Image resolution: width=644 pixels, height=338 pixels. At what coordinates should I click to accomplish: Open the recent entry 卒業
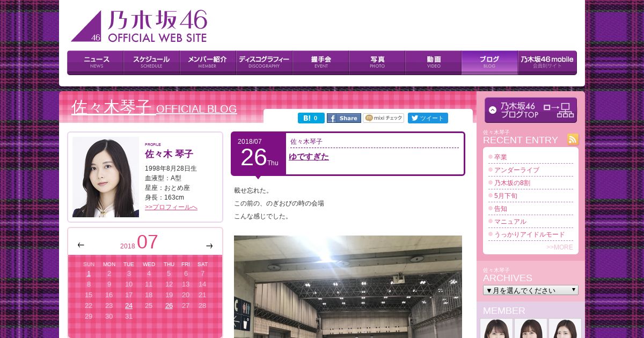[501, 157]
